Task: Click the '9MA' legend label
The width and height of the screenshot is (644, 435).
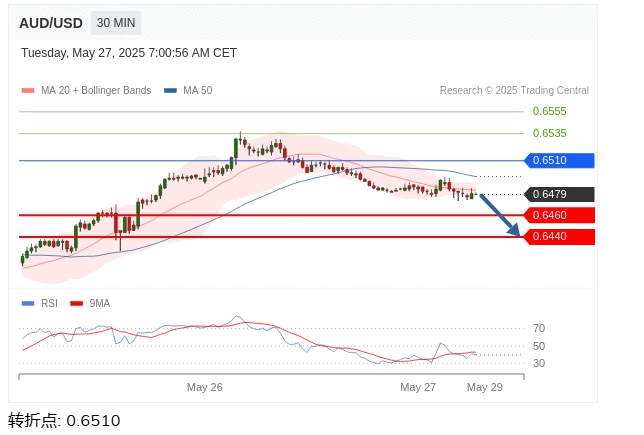Action: coord(100,304)
